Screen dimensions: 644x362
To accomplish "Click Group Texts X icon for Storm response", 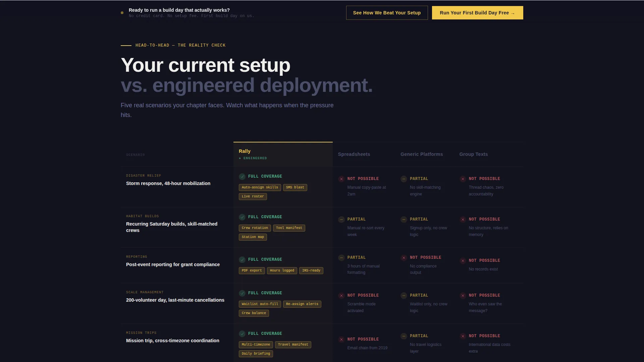I will tap(463, 179).
